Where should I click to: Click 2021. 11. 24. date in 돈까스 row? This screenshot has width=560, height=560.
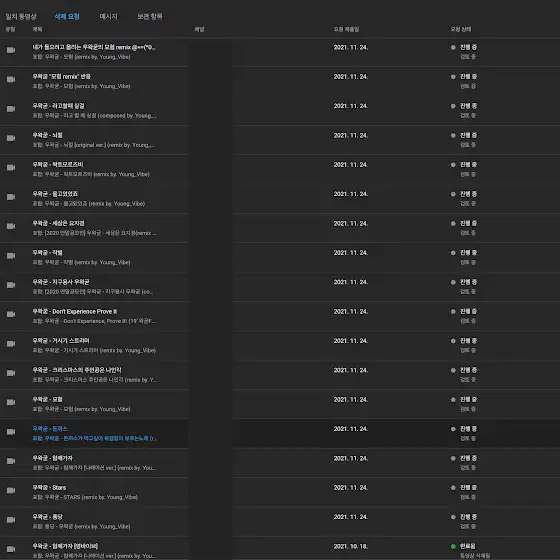point(351,429)
